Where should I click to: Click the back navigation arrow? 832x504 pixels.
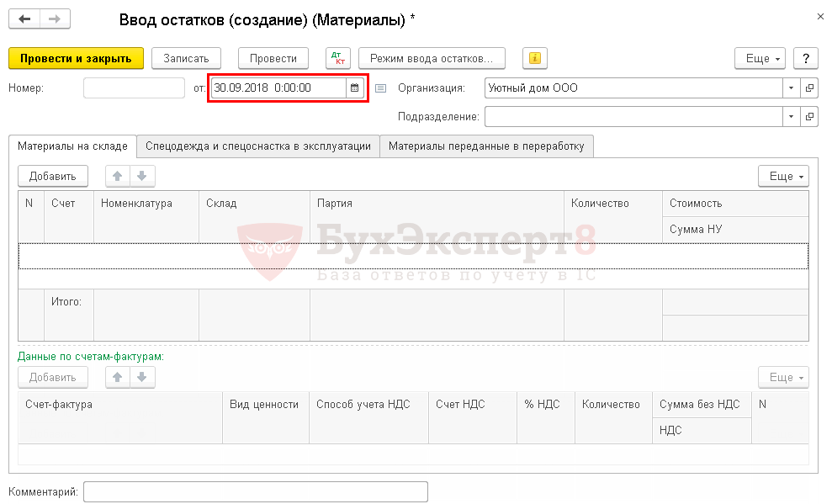tap(24, 19)
